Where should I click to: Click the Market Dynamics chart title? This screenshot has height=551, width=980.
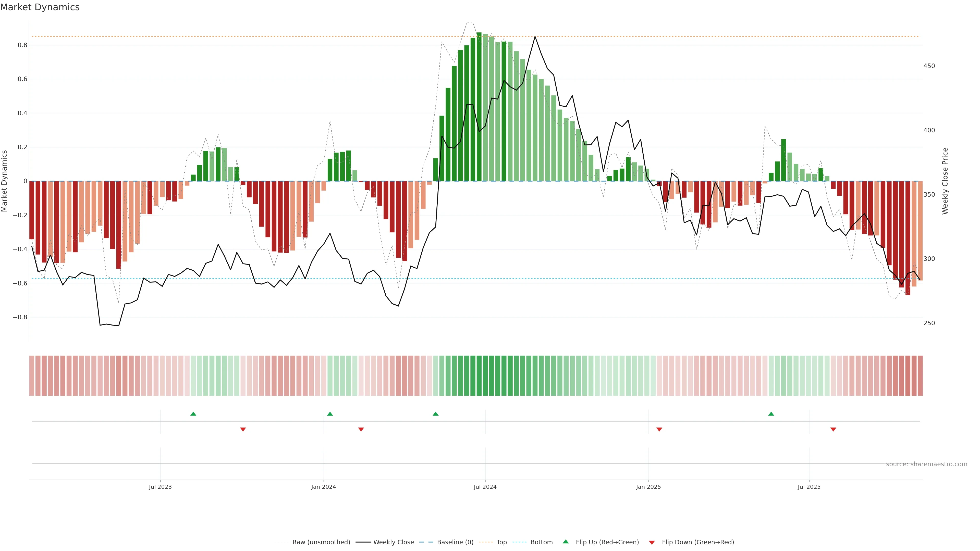(40, 7)
